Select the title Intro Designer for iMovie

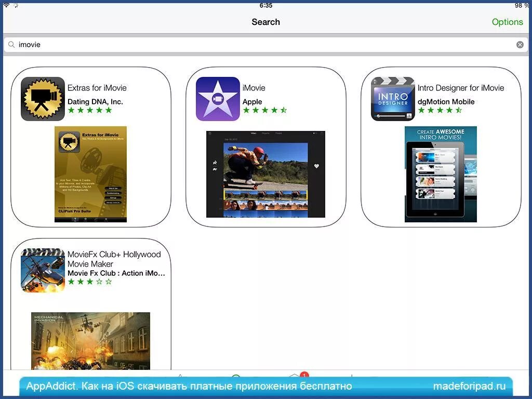click(x=461, y=88)
